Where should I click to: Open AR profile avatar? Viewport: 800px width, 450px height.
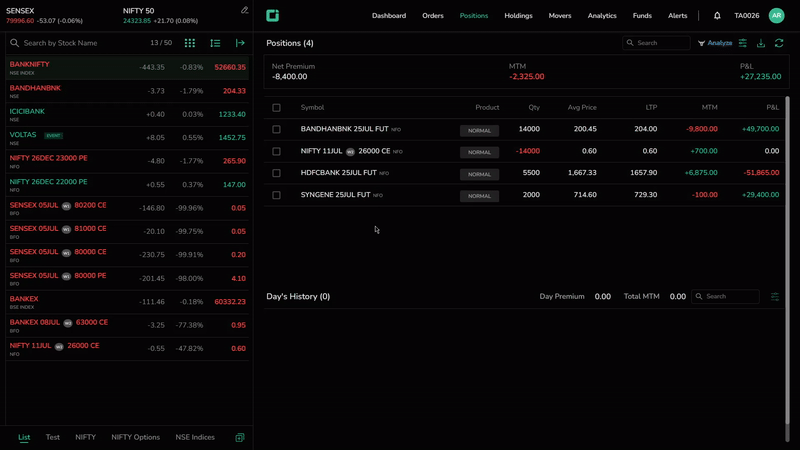(776, 16)
